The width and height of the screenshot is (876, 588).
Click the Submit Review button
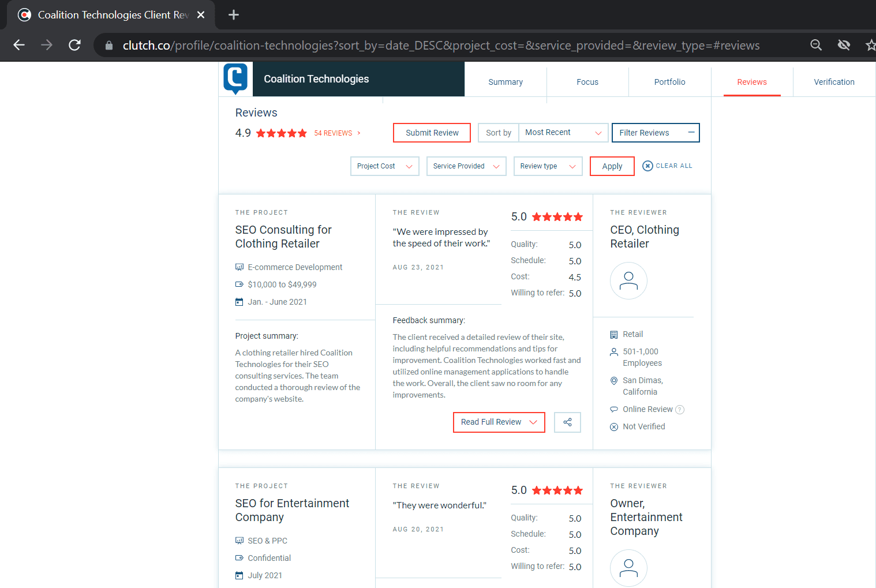432,133
